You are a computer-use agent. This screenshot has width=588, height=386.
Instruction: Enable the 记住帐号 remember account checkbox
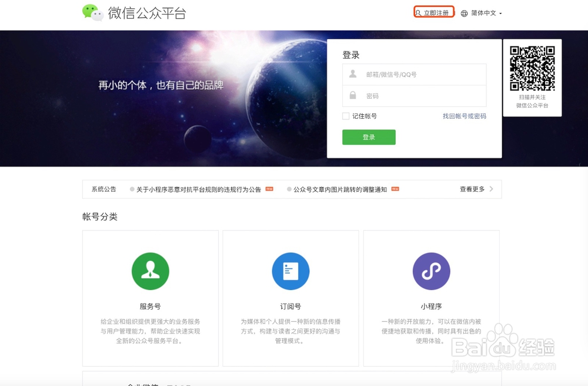point(345,116)
